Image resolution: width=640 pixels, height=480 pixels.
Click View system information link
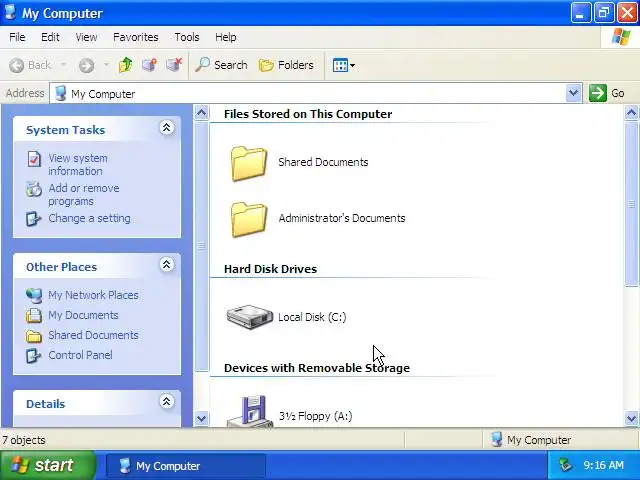78,164
